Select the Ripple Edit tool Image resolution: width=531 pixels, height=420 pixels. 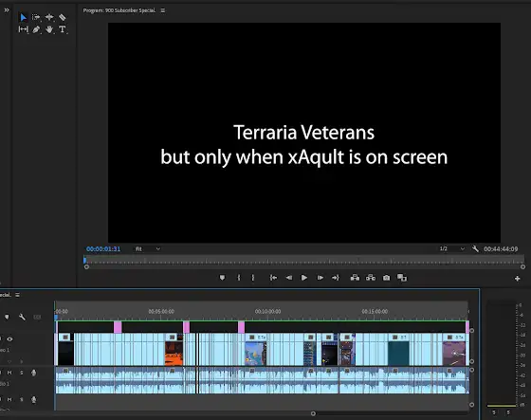click(x=49, y=17)
